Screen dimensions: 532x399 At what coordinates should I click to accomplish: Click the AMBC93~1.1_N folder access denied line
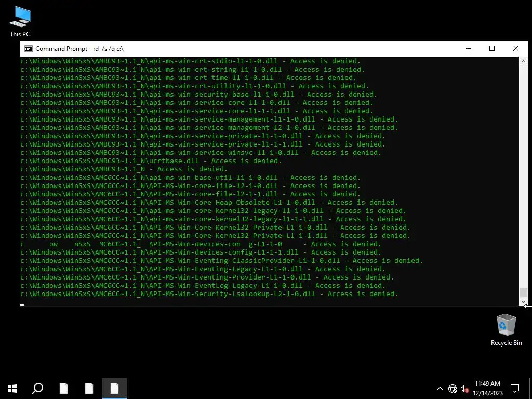click(124, 169)
